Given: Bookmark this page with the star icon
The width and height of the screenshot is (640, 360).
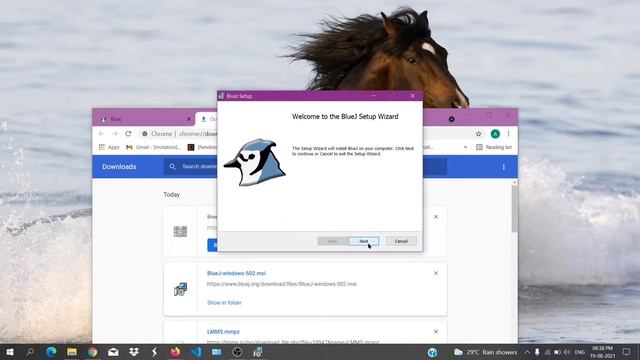Looking at the screenshot, I should click(x=478, y=133).
